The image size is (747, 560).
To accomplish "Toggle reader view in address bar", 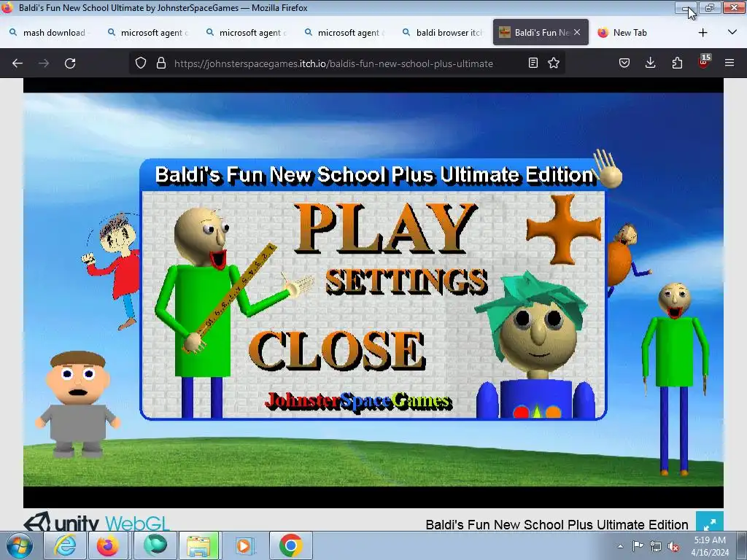I will (x=533, y=63).
